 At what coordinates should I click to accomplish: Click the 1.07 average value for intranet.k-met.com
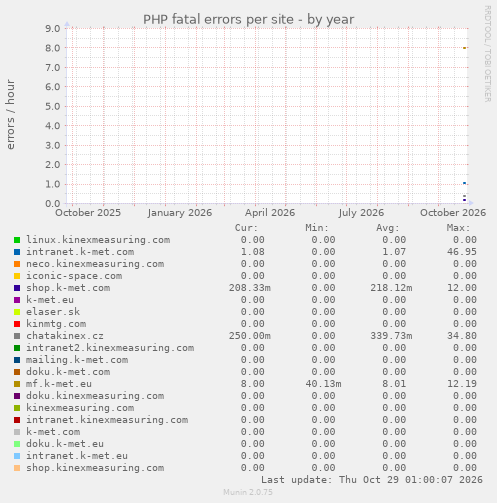click(394, 252)
